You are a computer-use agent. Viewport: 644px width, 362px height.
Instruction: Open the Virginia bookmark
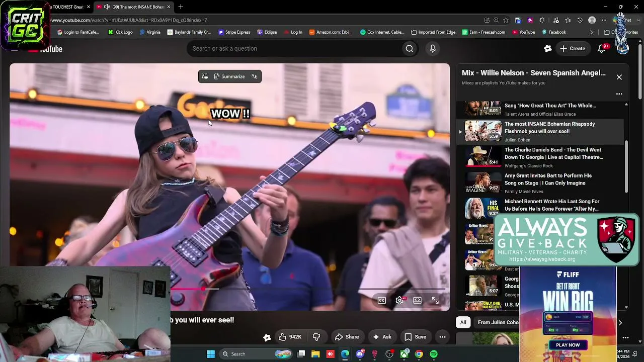click(150, 32)
